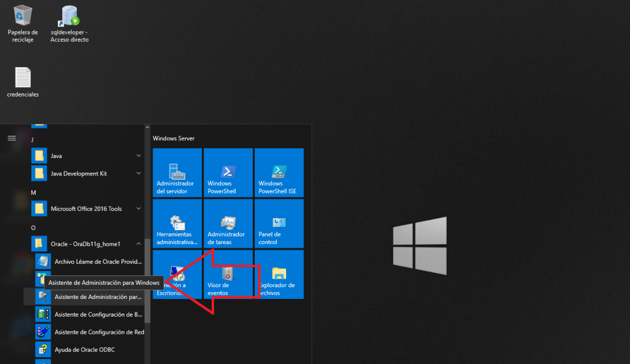630x364 pixels.
Task: Open the Administrador del servidor tile
Action: coord(177,173)
